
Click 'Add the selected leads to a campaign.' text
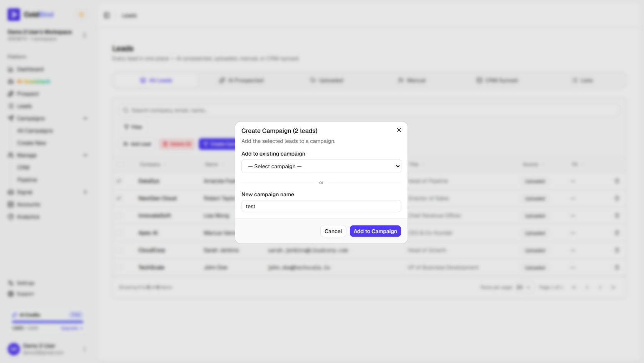(288, 141)
